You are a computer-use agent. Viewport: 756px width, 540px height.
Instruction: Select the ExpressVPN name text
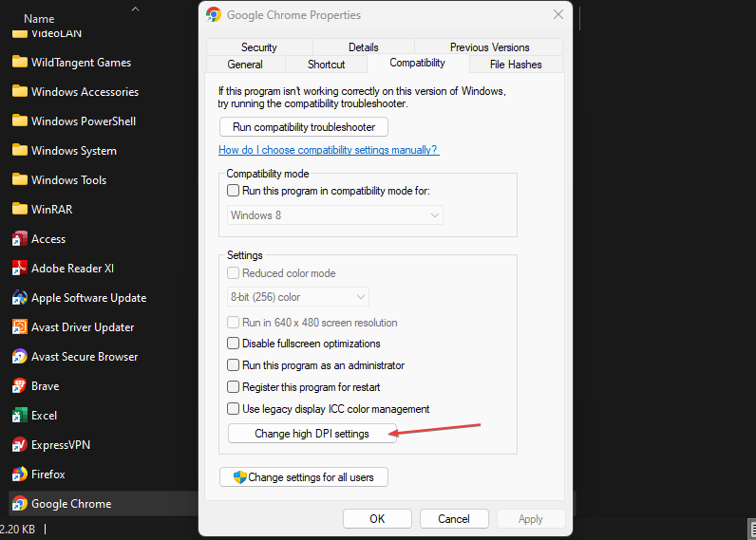coord(61,444)
